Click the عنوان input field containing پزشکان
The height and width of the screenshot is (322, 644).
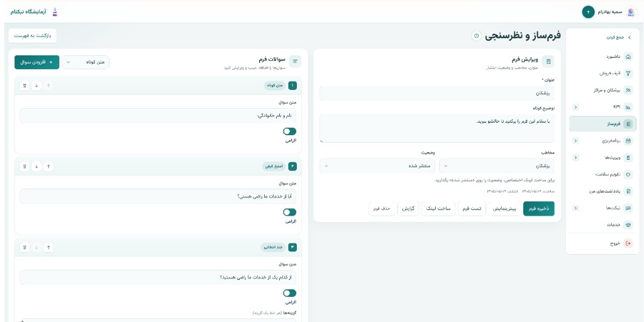click(x=437, y=93)
